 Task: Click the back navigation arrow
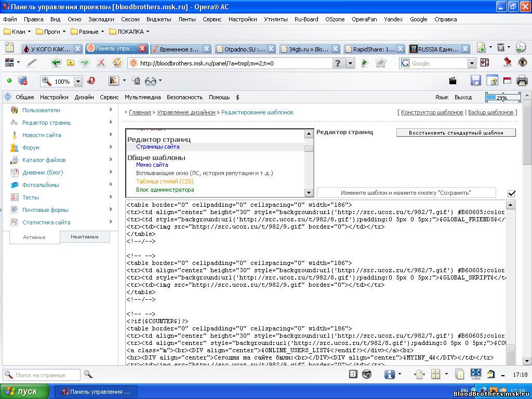56,63
